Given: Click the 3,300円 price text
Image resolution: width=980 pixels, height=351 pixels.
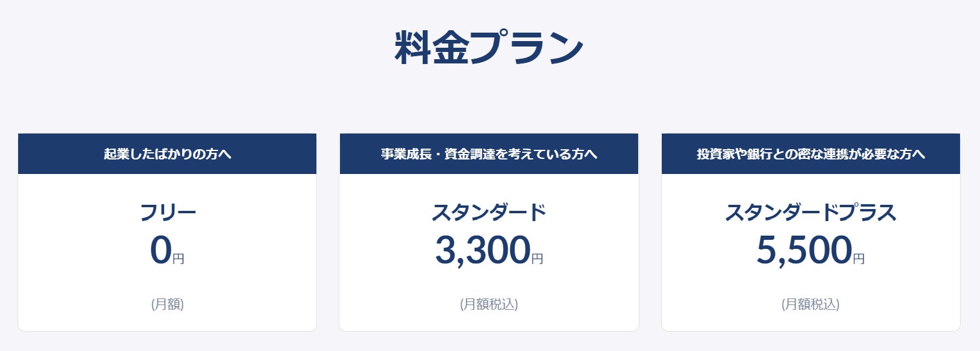Looking at the screenshot, I should pyautogui.click(x=482, y=250).
